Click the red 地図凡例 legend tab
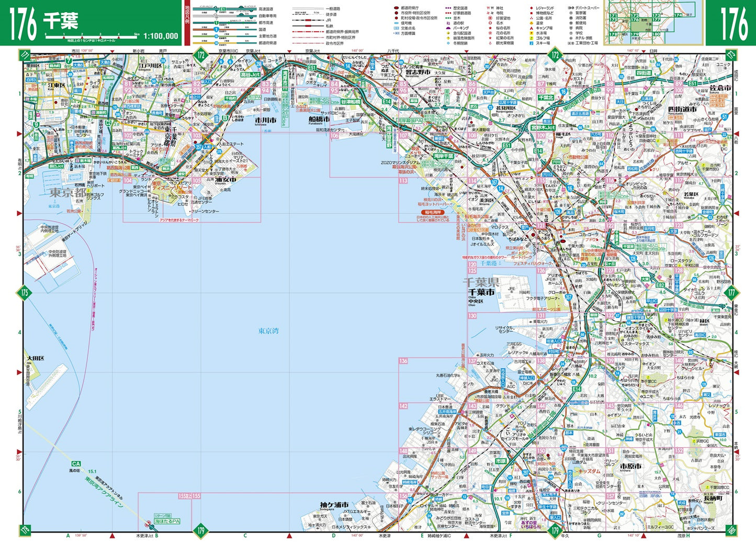Image resolution: width=756 pixels, height=543 pixels. pyautogui.click(x=187, y=23)
